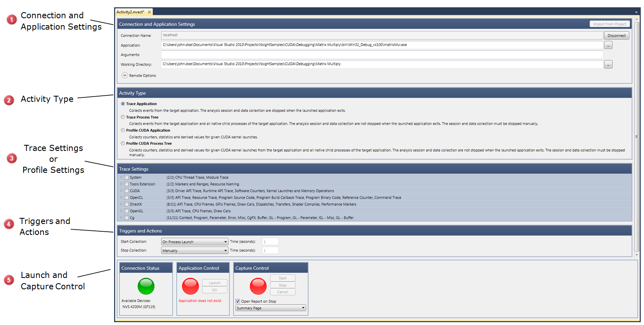Expand Remote Options chevron
Viewport: 644px width, 325px height.
[x=125, y=75]
